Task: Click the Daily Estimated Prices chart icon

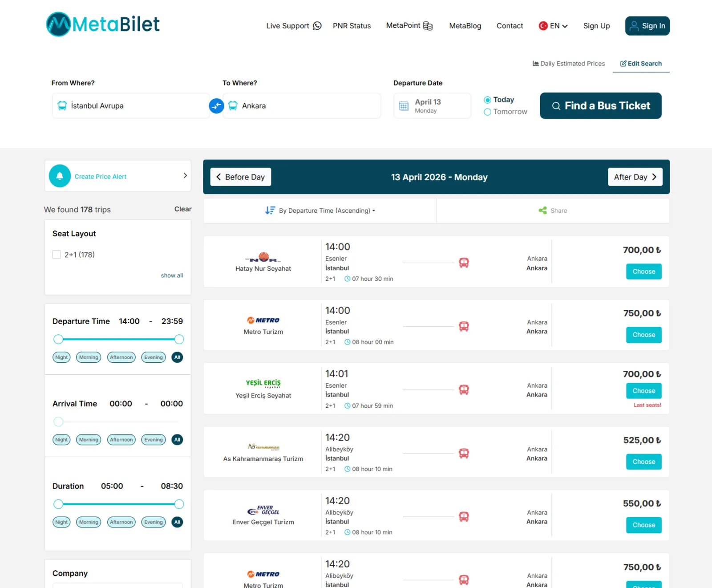Action: coord(535,63)
